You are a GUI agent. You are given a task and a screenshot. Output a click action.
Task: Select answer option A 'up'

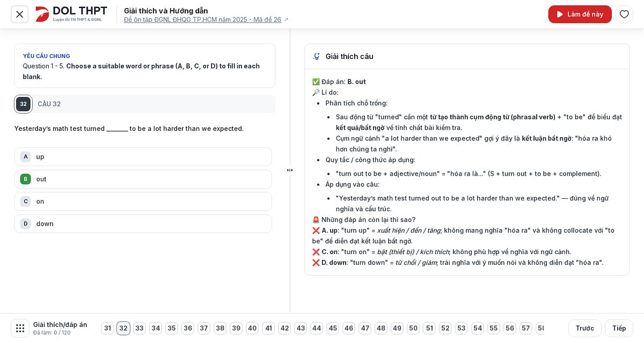[x=143, y=157]
